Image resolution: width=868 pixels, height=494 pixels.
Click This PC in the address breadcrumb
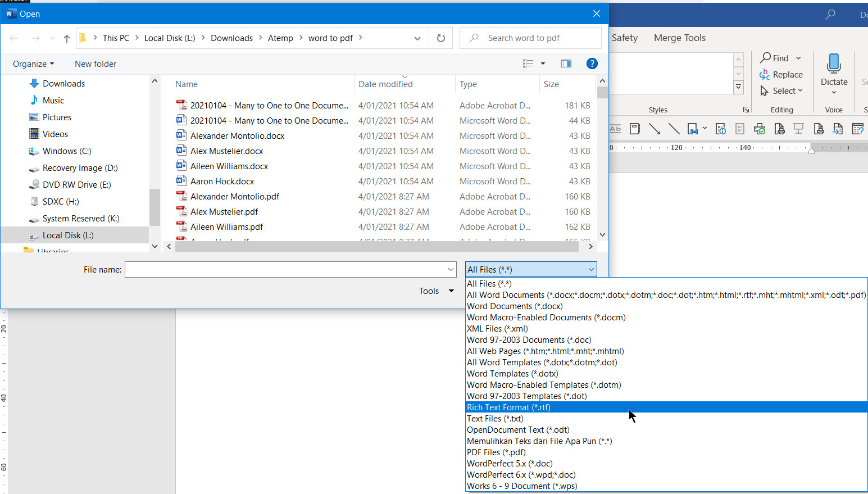tap(116, 38)
